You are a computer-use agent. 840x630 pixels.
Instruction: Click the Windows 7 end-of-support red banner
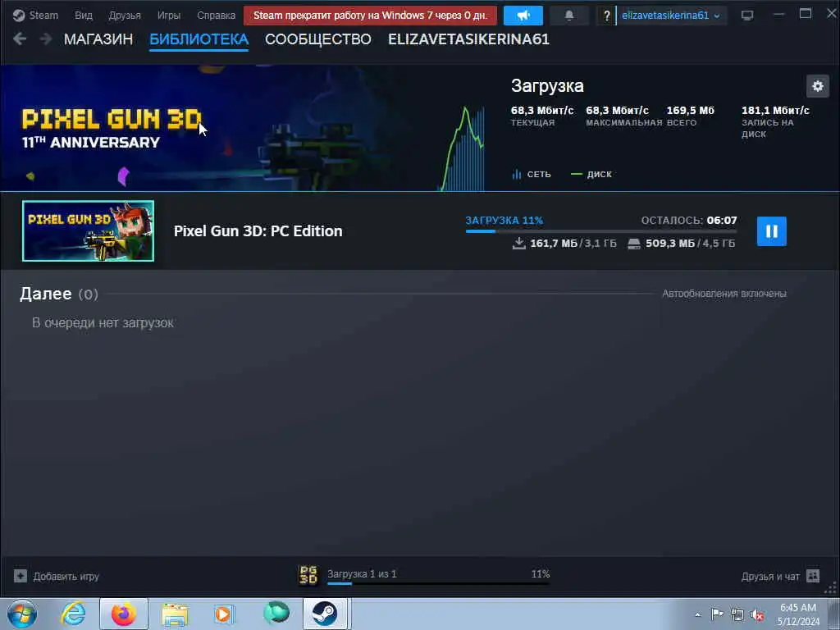point(370,15)
